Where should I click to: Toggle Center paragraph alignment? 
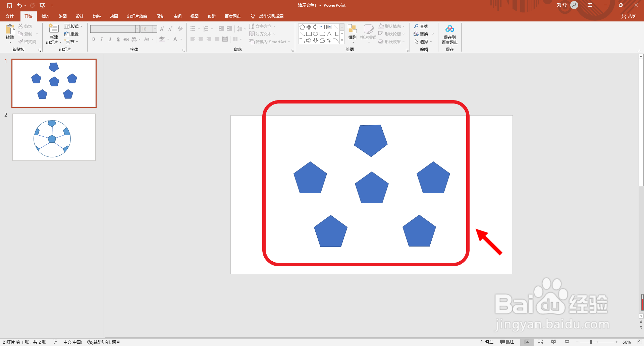pos(201,39)
